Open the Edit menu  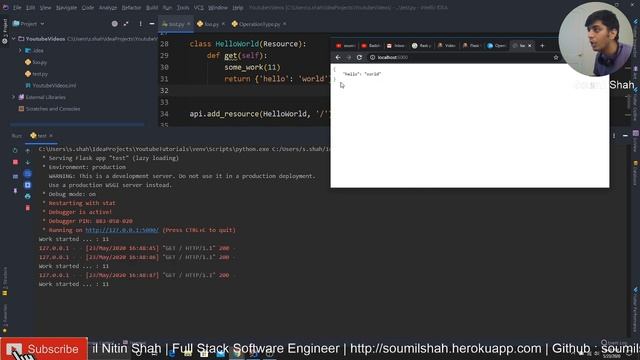31,7
